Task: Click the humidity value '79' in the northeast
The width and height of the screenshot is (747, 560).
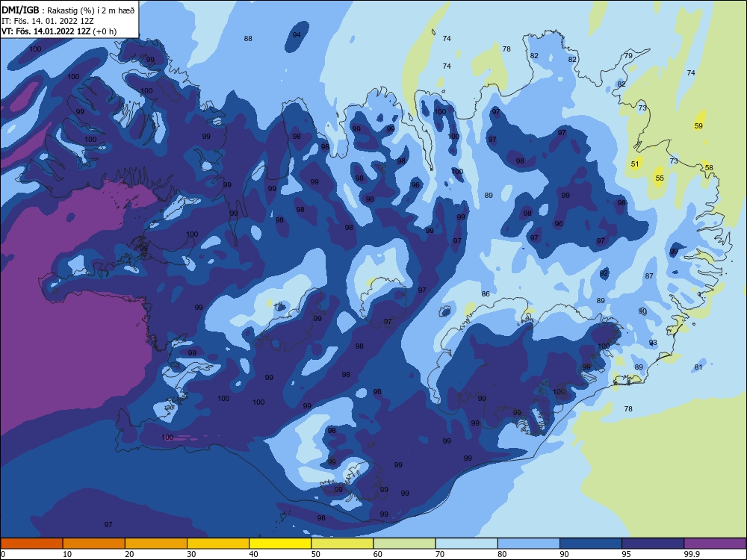Action: (628, 56)
